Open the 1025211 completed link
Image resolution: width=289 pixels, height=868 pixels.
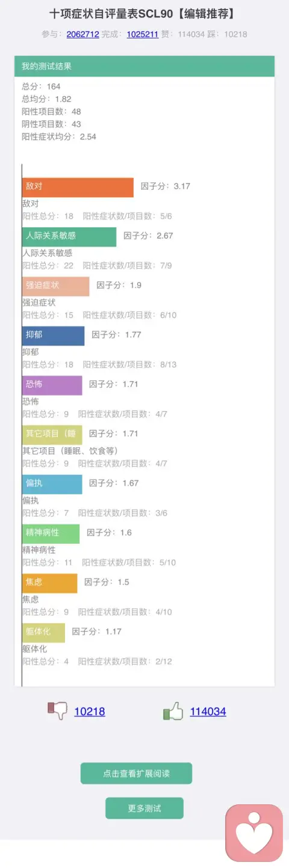(143, 34)
